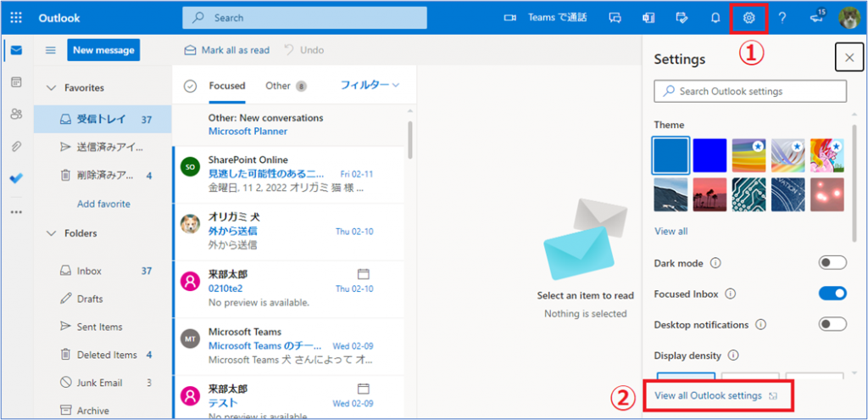Open the Inbox folder
Screen dimensions: 868x420
(103, 271)
